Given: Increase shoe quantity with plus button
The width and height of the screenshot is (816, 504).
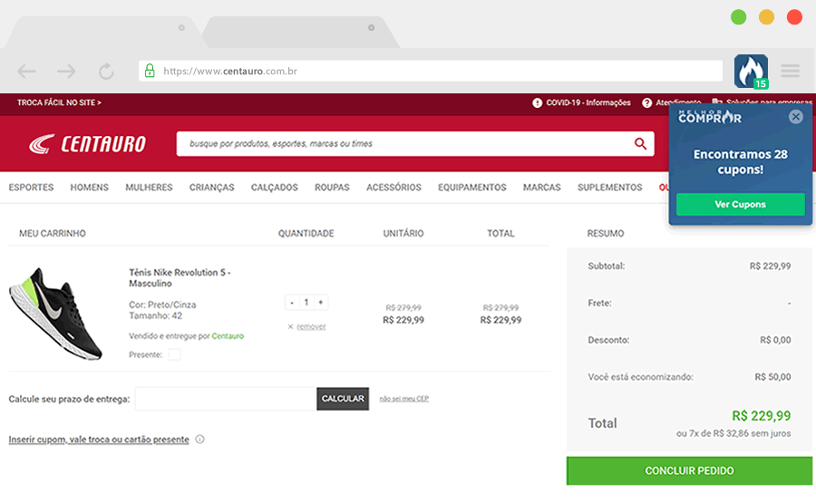Looking at the screenshot, I should [x=321, y=302].
